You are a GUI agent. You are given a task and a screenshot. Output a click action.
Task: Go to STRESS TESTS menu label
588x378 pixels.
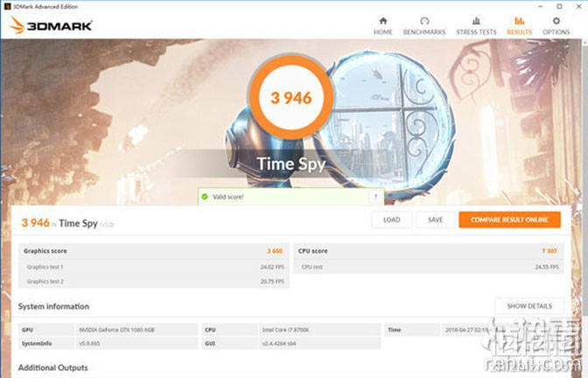click(476, 32)
